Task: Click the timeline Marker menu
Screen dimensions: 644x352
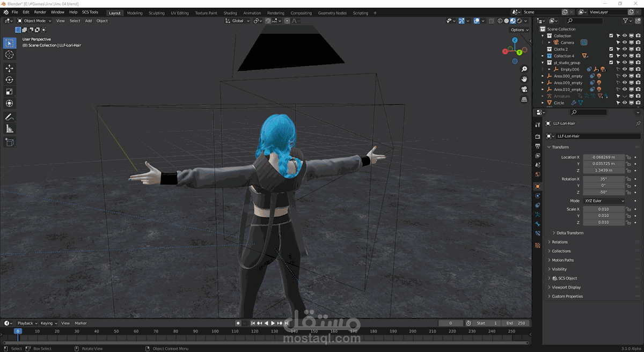Action: [80, 323]
